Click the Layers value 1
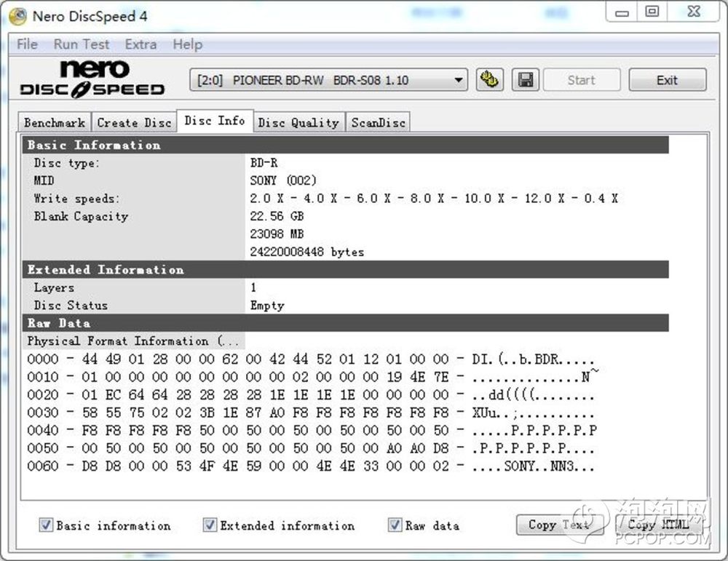The image size is (728, 561). click(253, 287)
